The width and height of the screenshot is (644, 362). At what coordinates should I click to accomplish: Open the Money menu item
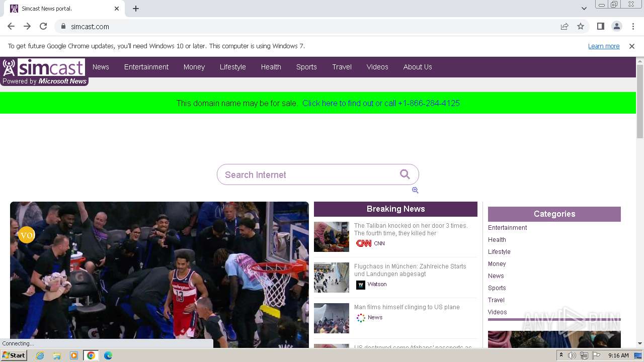pyautogui.click(x=194, y=67)
